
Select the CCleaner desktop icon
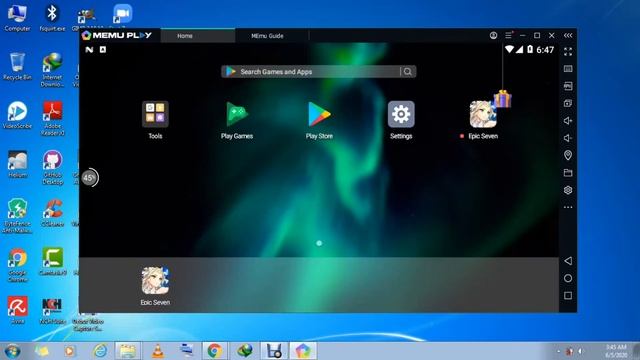[x=52, y=212]
